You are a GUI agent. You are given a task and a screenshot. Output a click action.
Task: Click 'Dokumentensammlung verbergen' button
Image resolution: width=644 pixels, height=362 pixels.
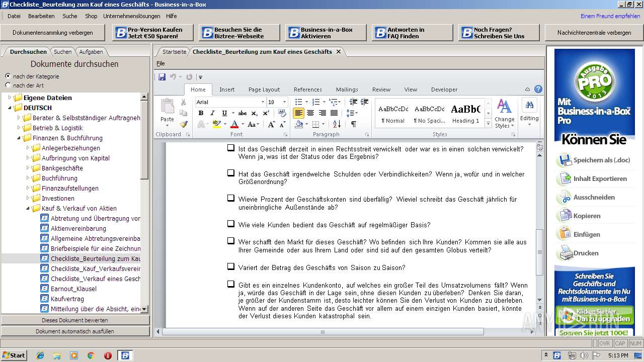click(53, 33)
